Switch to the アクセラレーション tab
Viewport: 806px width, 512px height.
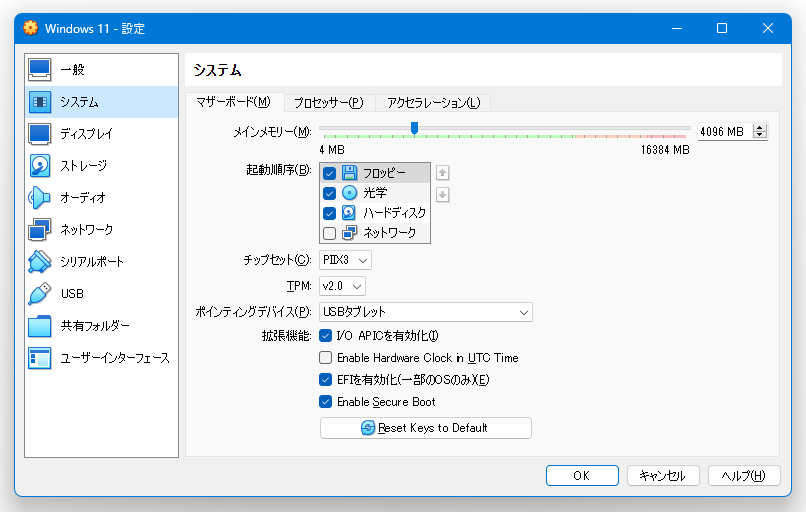(433, 103)
